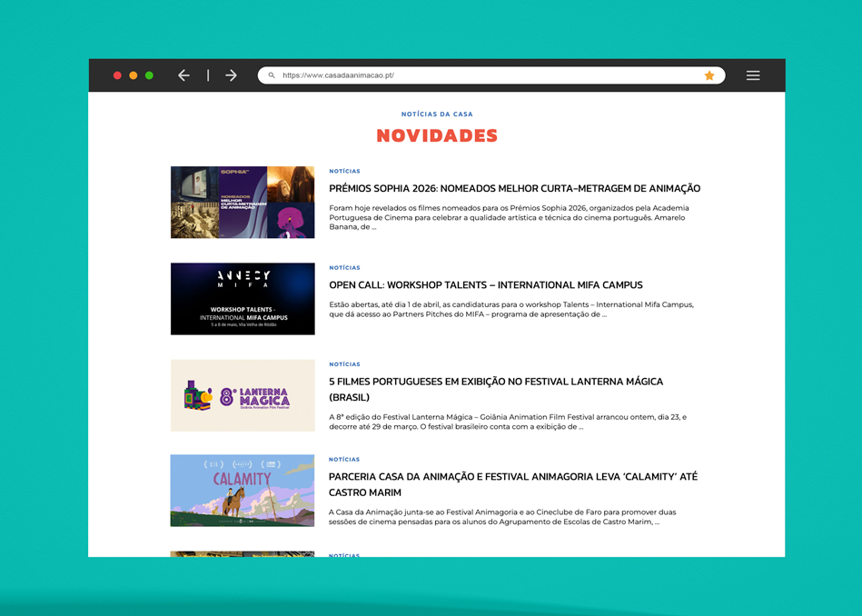Image resolution: width=862 pixels, height=616 pixels.
Task: Click the browser forward arrow
Action: [x=231, y=75]
